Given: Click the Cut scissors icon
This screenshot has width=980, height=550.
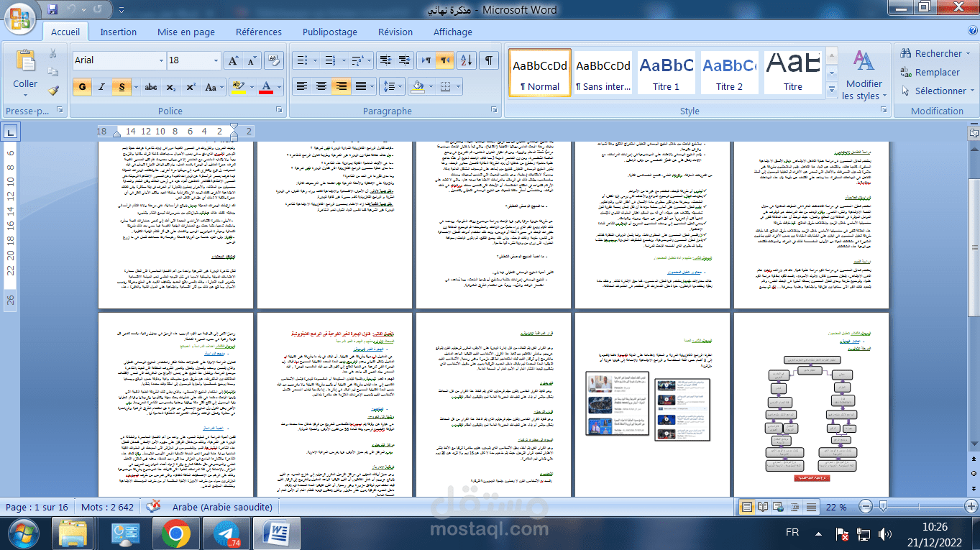Looking at the screenshot, I should click(x=52, y=54).
